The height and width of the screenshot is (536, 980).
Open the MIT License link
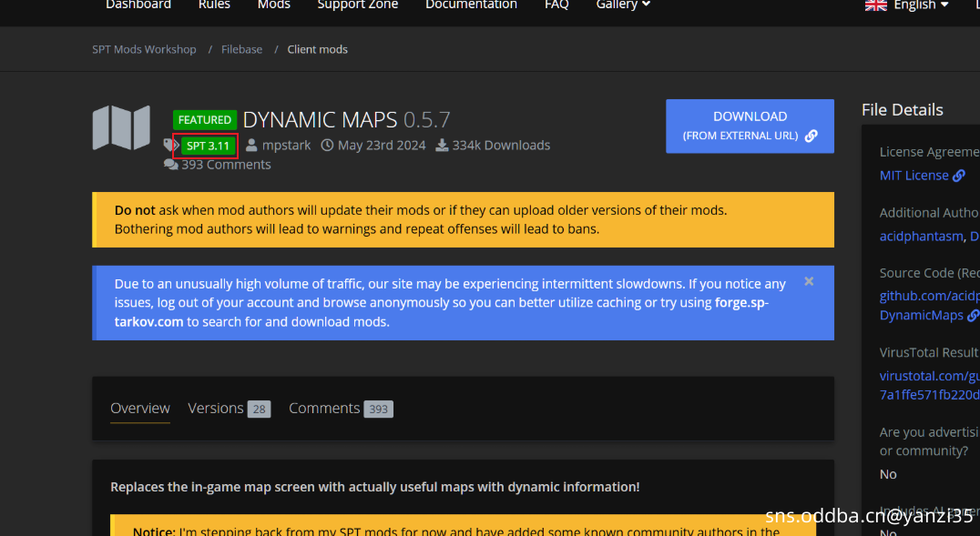tap(914, 176)
